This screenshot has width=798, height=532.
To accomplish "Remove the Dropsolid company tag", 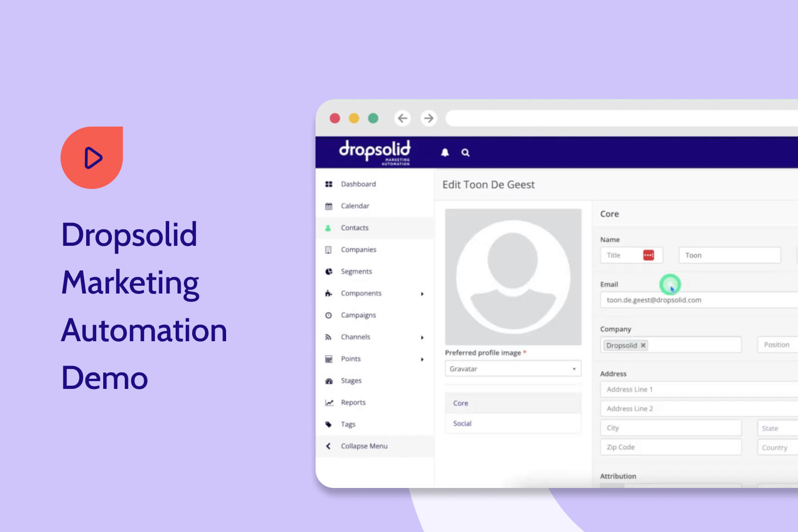I will point(643,345).
